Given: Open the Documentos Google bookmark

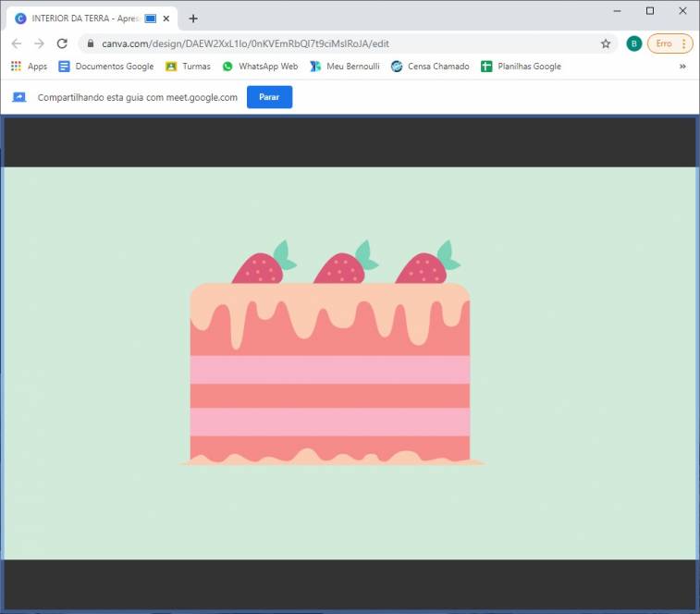Looking at the screenshot, I should point(105,67).
